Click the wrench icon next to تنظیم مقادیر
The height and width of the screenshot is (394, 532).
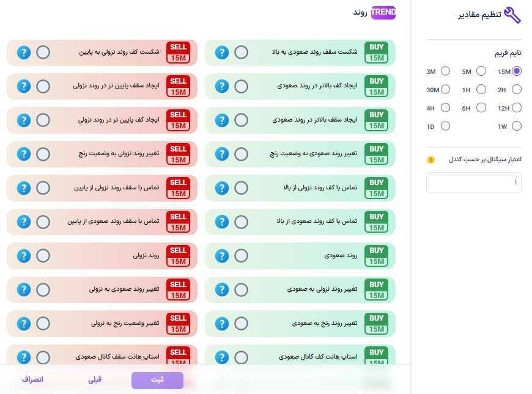(512, 15)
